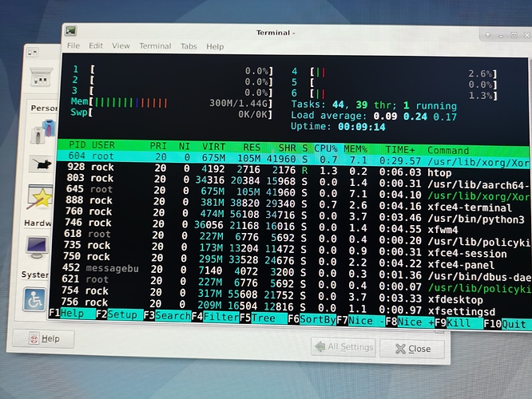Open the View menu
Viewport: 532px width, 399px height.
[x=121, y=45]
